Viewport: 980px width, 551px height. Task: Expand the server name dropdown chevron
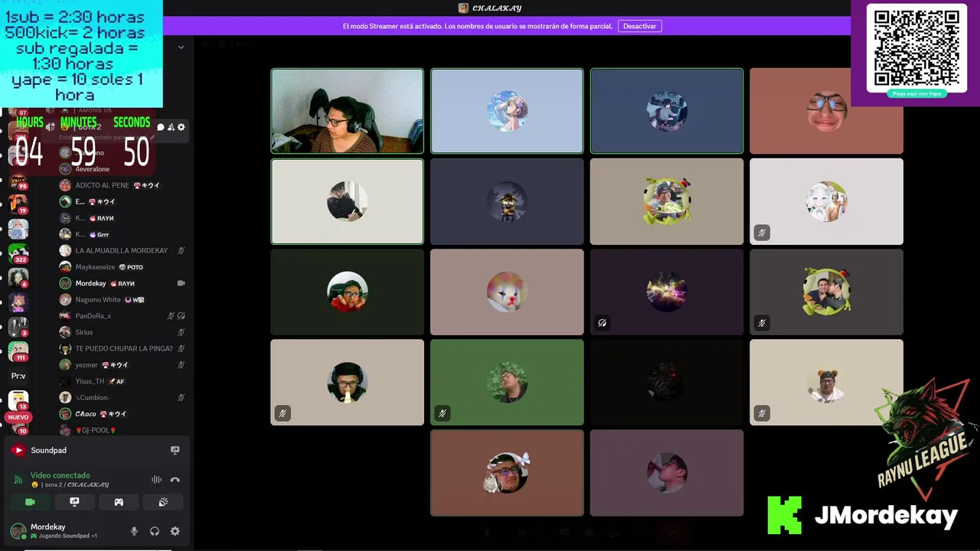coord(181,47)
